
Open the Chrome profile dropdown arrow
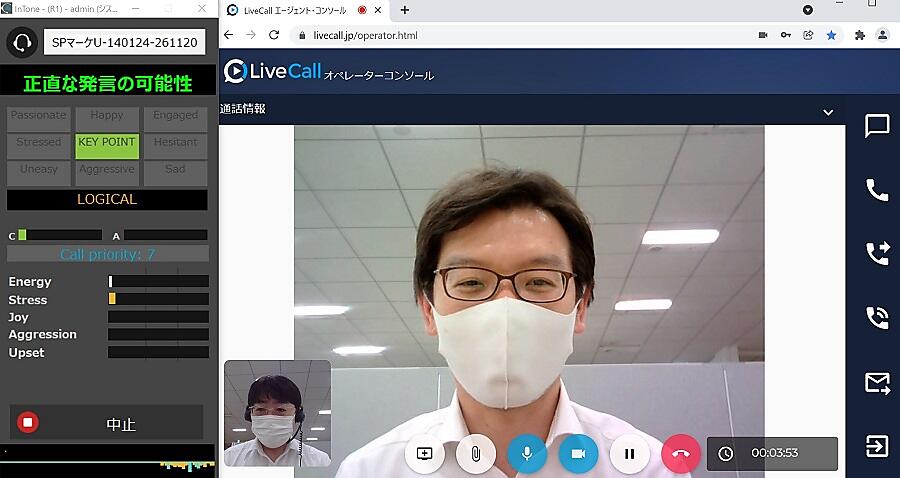tap(808, 10)
